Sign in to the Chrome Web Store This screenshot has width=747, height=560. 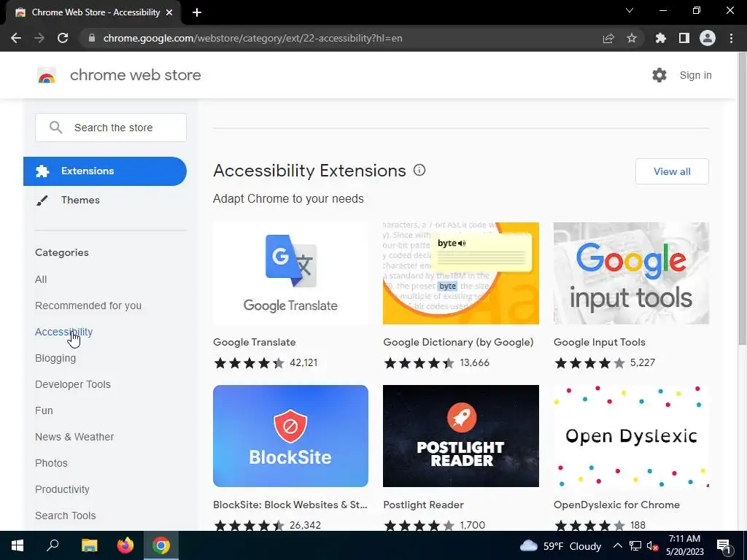tap(695, 75)
